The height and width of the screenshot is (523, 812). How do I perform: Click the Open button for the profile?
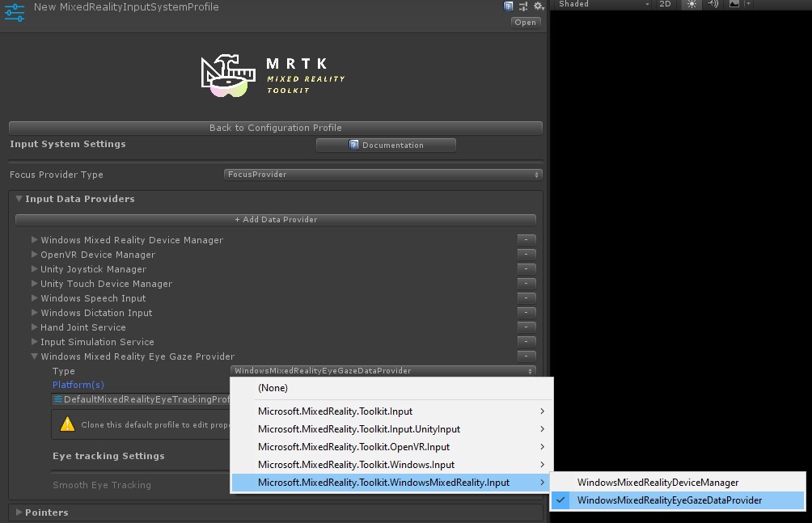[x=525, y=23]
